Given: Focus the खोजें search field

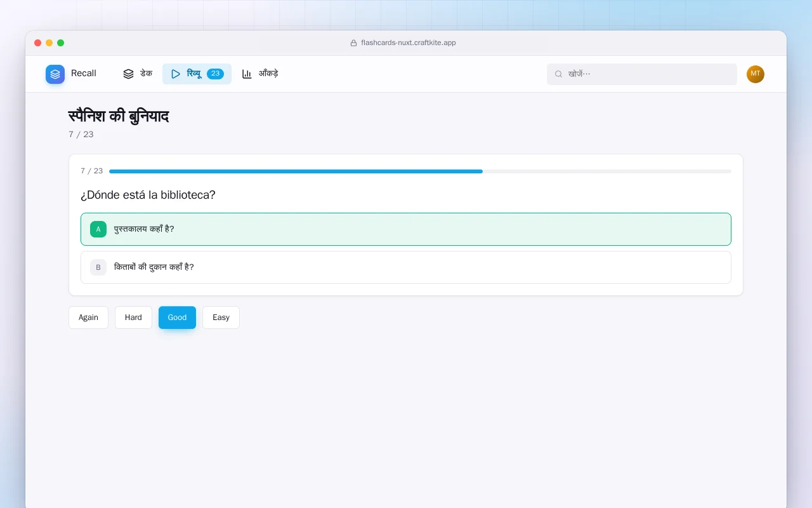Looking at the screenshot, I should point(642,74).
